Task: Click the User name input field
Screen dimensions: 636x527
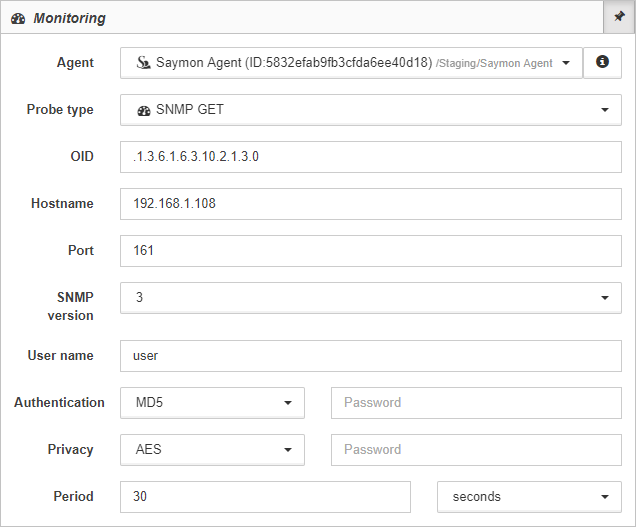Action: click(371, 356)
